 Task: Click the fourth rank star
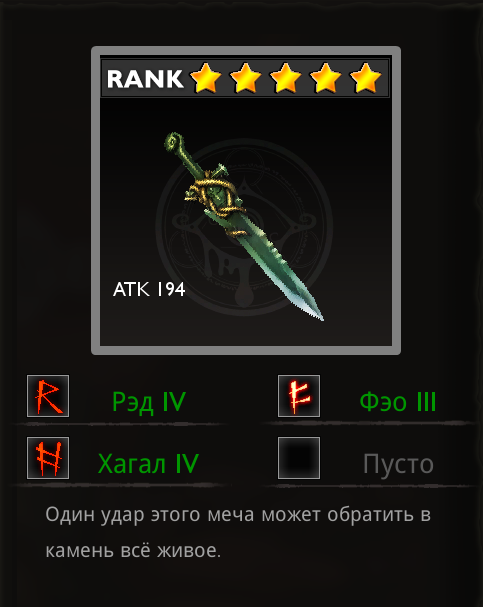click(325, 78)
